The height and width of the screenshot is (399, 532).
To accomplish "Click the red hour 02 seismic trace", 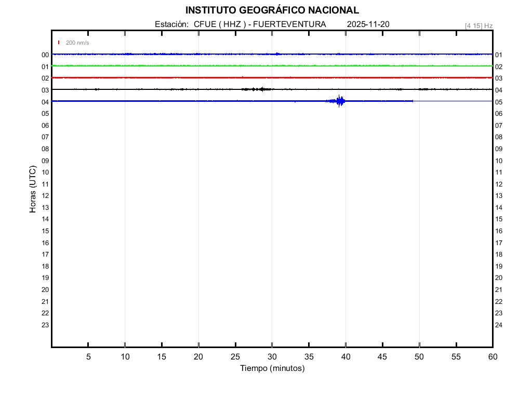I will (x=208, y=77).
